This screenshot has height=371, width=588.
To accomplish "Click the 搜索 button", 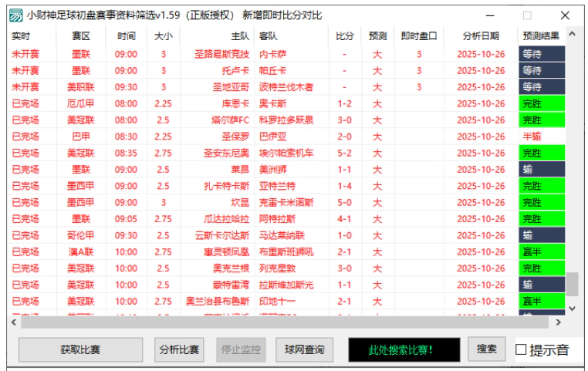I will (486, 349).
